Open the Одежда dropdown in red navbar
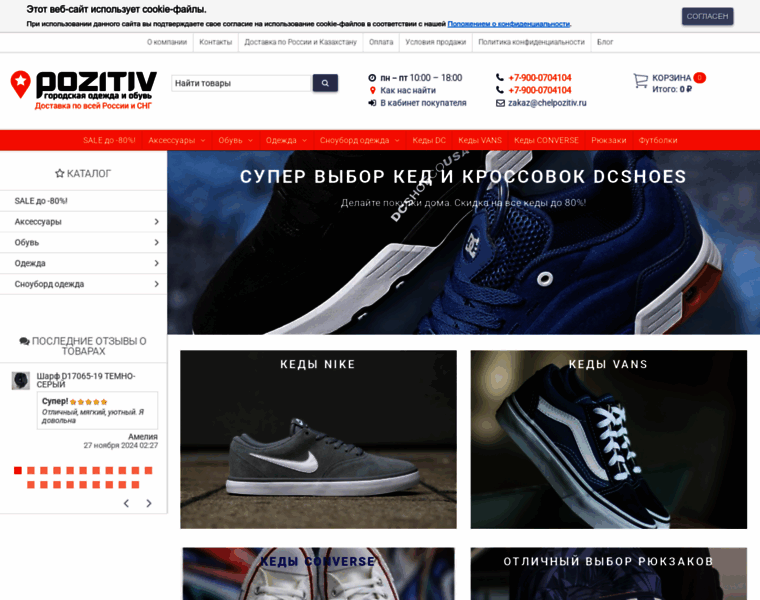 (x=286, y=140)
